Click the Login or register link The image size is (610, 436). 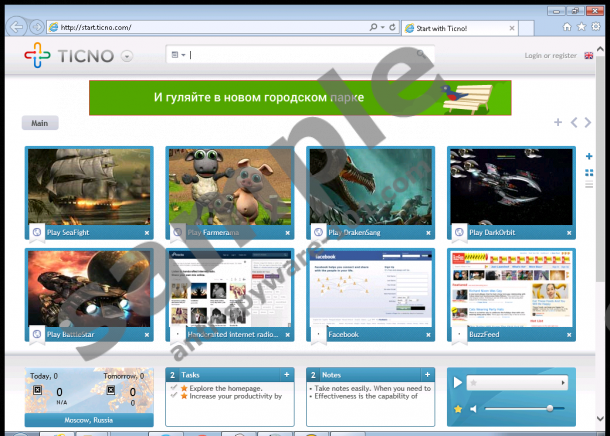tap(550, 56)
